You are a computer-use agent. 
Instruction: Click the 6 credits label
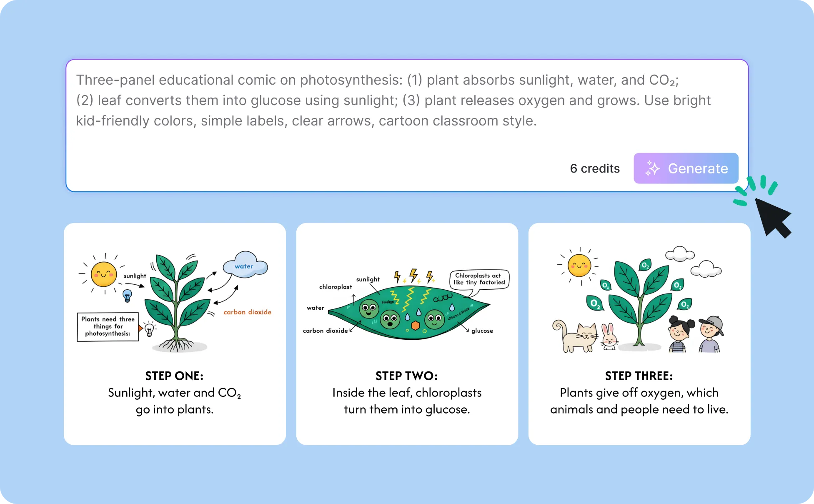click(595, 168)
